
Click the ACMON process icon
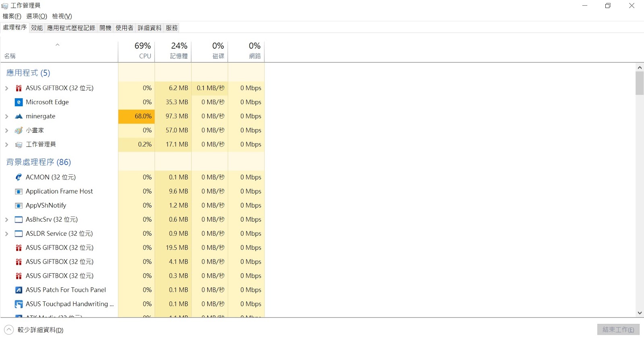pos(19,177)
